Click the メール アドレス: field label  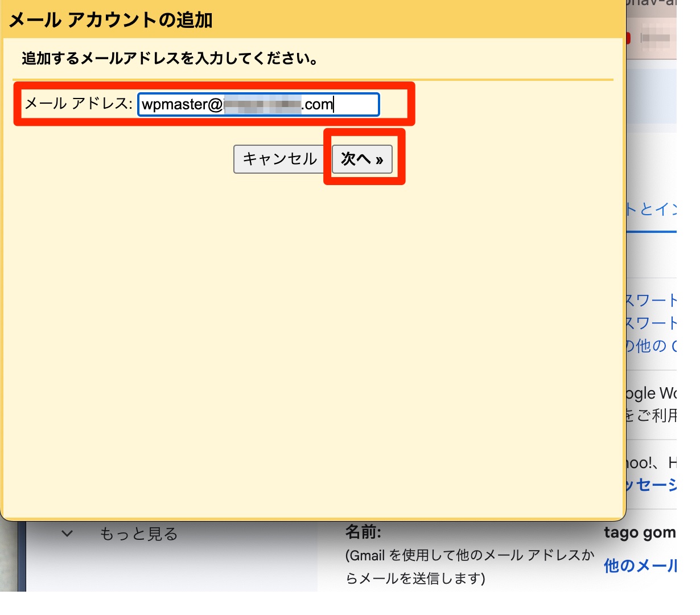[x=79, y=104]
